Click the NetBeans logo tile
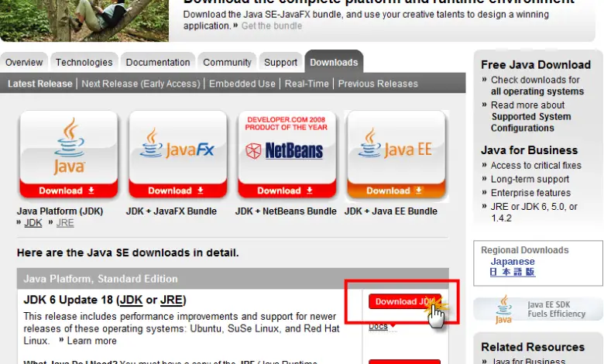The image size is (604, 364). (287, 146)
